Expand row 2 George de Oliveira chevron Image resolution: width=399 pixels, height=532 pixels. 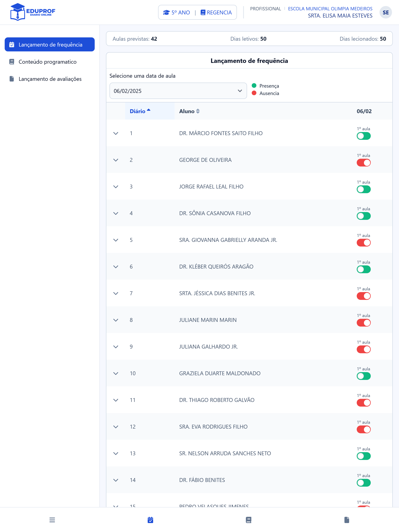click(116, 160)
